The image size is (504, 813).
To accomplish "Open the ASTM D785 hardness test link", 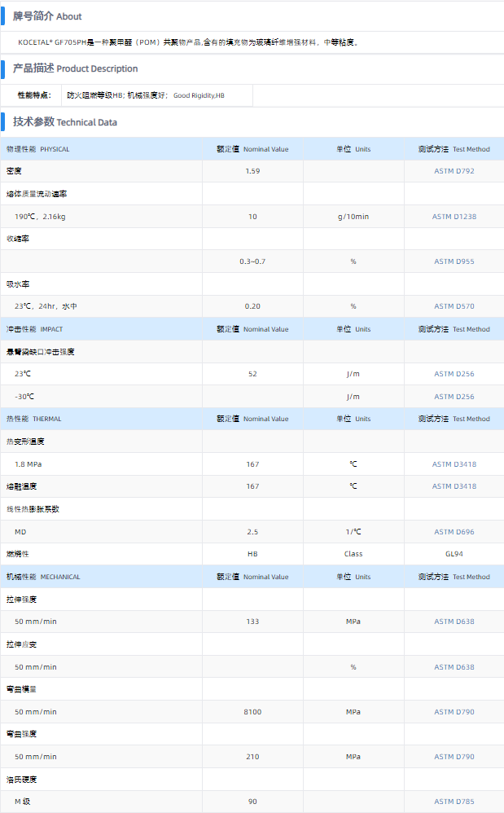I will tap(454, 802).
